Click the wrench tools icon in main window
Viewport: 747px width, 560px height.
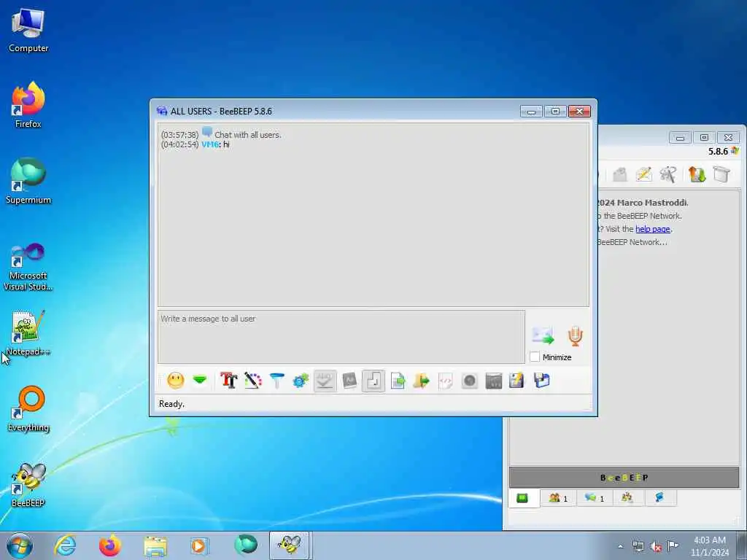coord(668,174)
